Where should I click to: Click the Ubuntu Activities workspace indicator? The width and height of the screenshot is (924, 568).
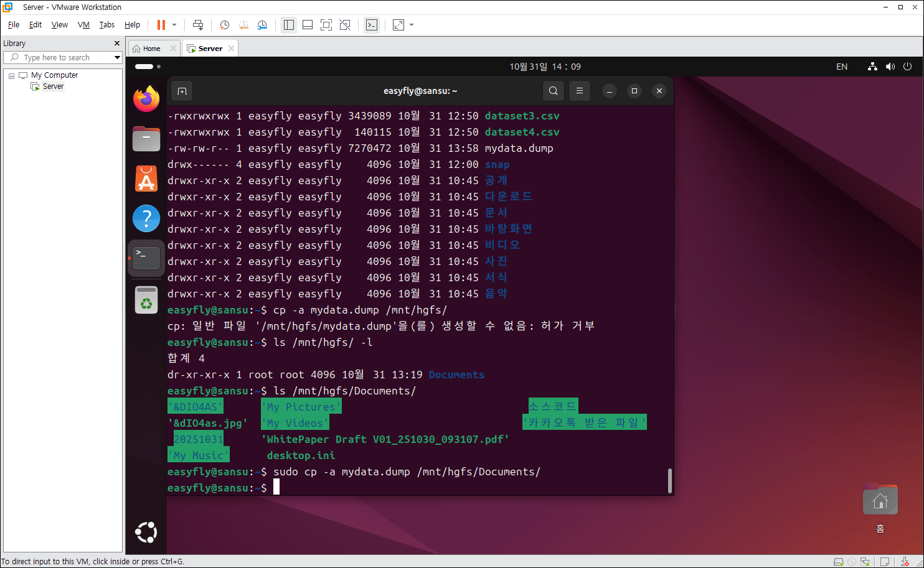pyautogui.click(x=148, y=67)
